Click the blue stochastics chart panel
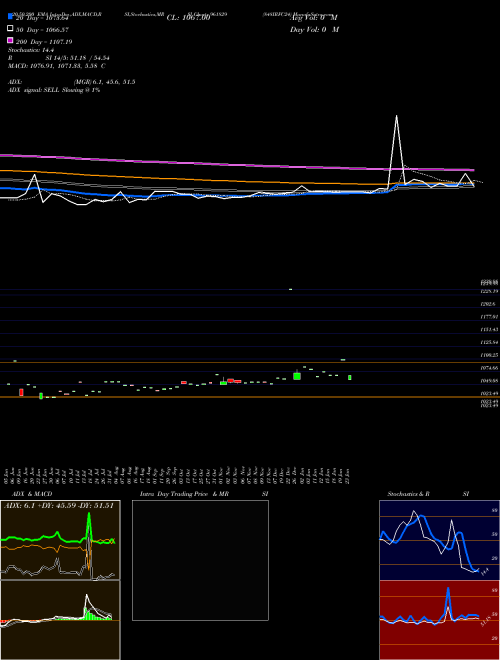Image resolution: width=500 pixels, height=660 pixels. 439,540
